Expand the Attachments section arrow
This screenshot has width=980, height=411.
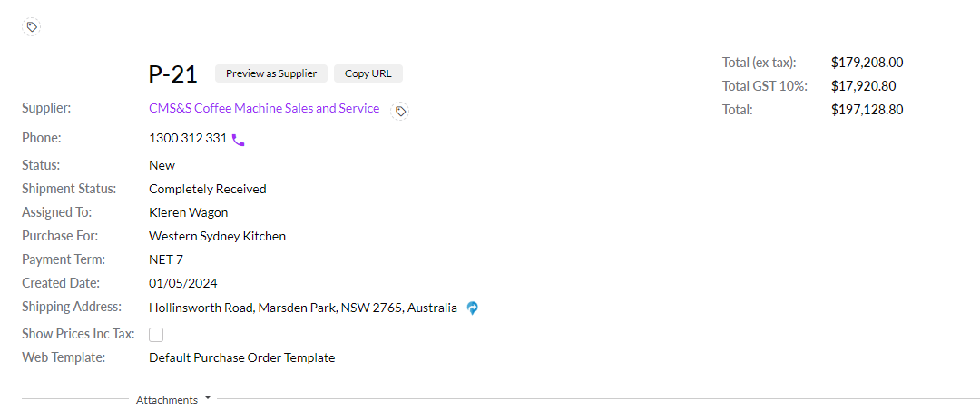[x=208, y=397]
